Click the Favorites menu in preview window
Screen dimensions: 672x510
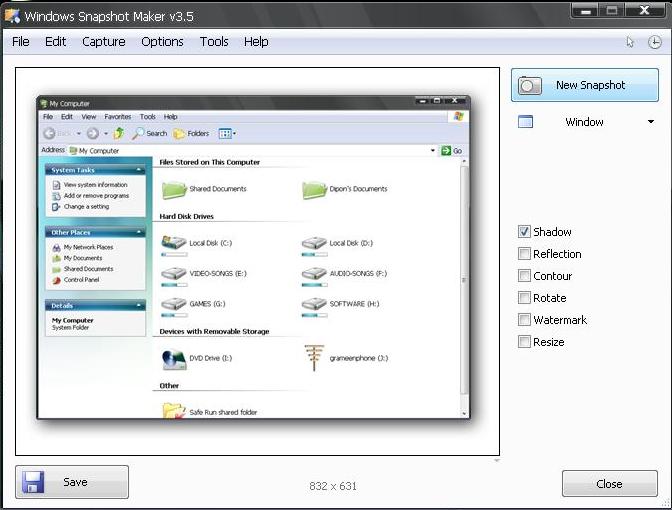click(117, 117)
